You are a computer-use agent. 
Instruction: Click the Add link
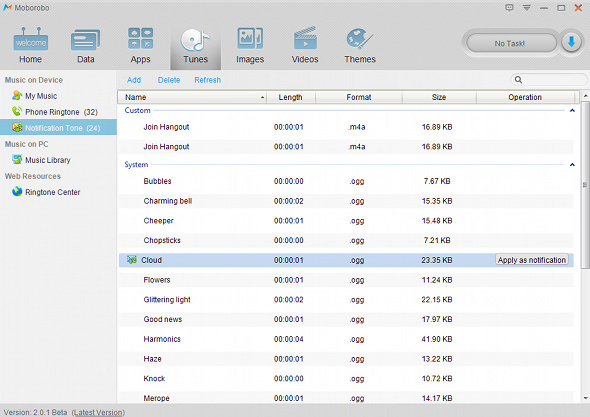click(134, 80)
